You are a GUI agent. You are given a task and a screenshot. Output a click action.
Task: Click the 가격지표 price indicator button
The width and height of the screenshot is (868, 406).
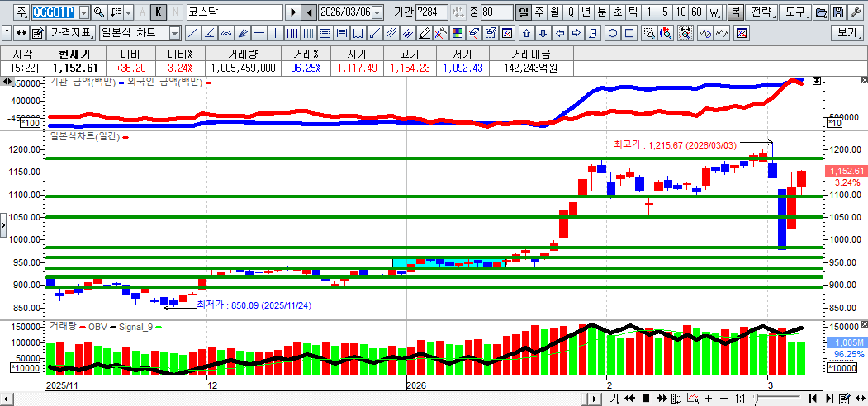[71, 33]
